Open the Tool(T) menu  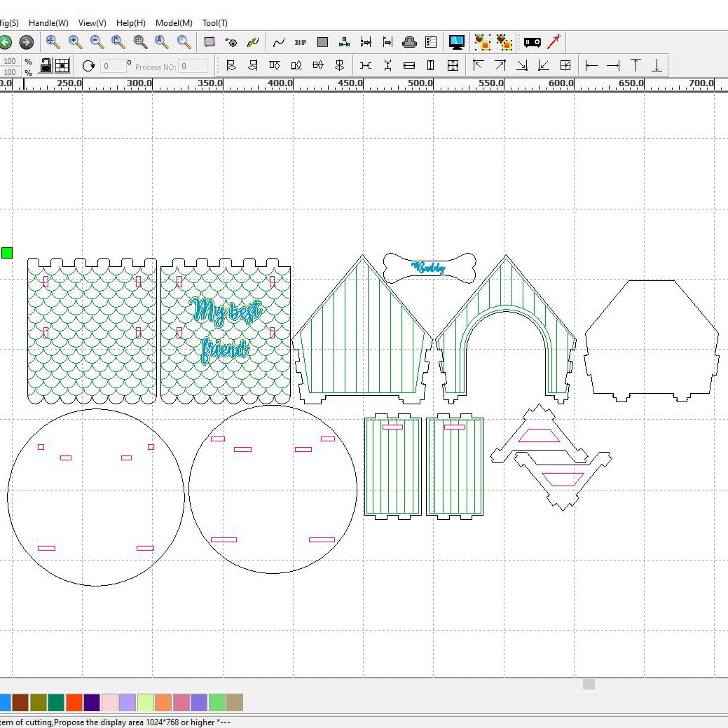(215, 23)
